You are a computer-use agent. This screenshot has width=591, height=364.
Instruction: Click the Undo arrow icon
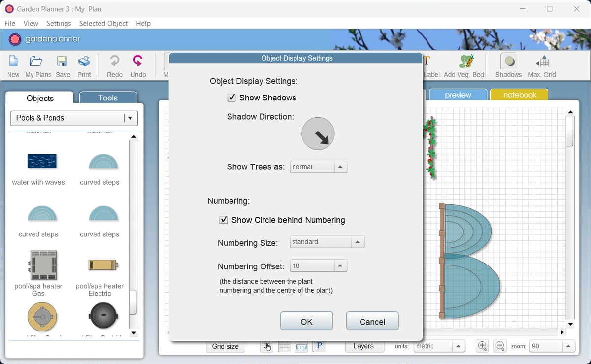tap(138, 62)
